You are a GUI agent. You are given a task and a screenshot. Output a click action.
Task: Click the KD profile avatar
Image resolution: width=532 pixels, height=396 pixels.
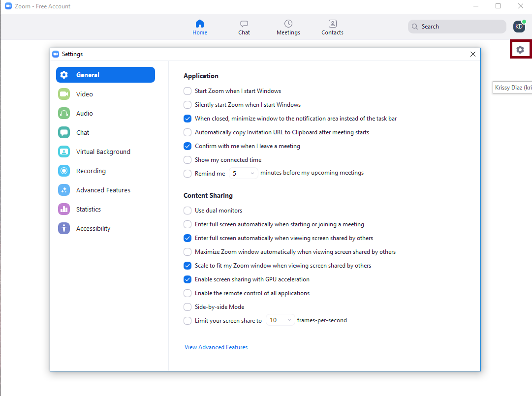519,27
